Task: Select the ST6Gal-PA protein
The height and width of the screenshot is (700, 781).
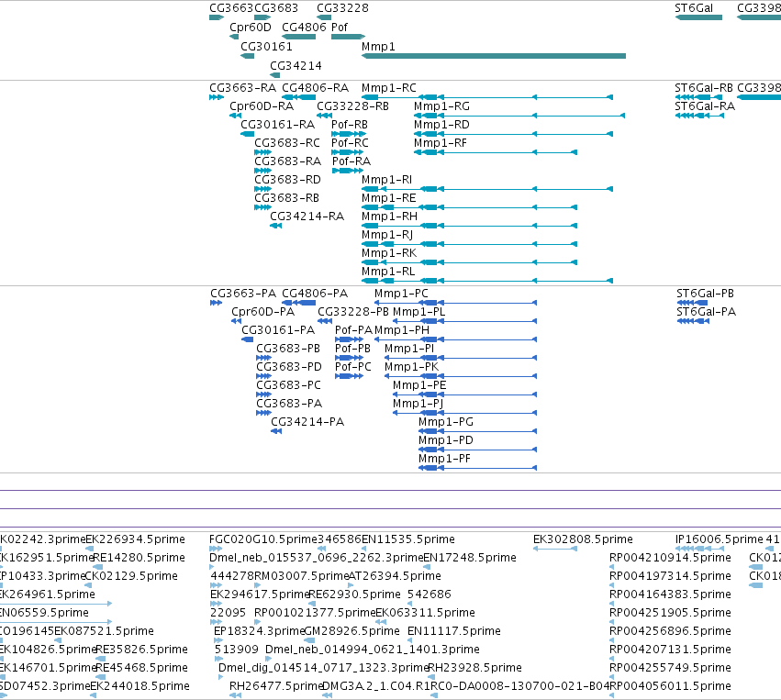Action: click(x=693, y=321)
